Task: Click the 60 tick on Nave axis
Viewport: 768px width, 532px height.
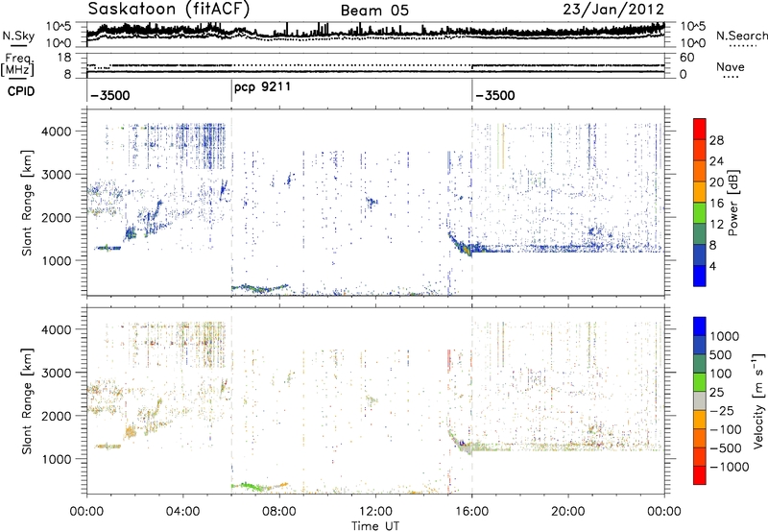Action: (686, 58)
